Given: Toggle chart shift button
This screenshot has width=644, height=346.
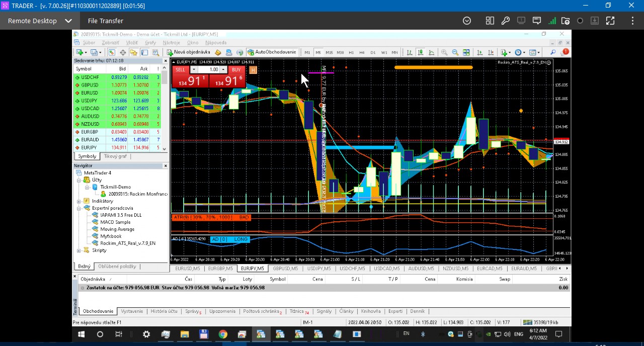Looking at the screenshot, I should tap(491, 52).
